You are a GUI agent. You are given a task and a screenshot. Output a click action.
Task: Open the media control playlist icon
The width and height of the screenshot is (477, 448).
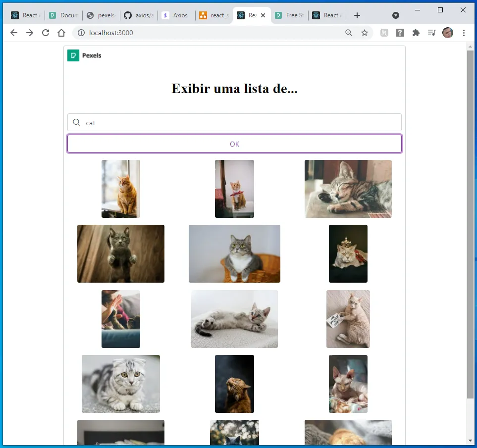coord(431,33)
